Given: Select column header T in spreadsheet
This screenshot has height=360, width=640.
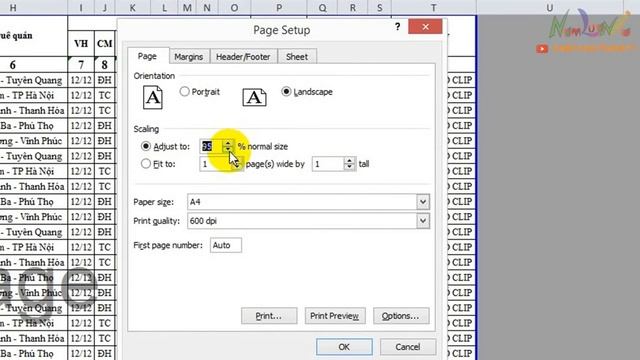Looking at the screenshot, I should (433, 7).
